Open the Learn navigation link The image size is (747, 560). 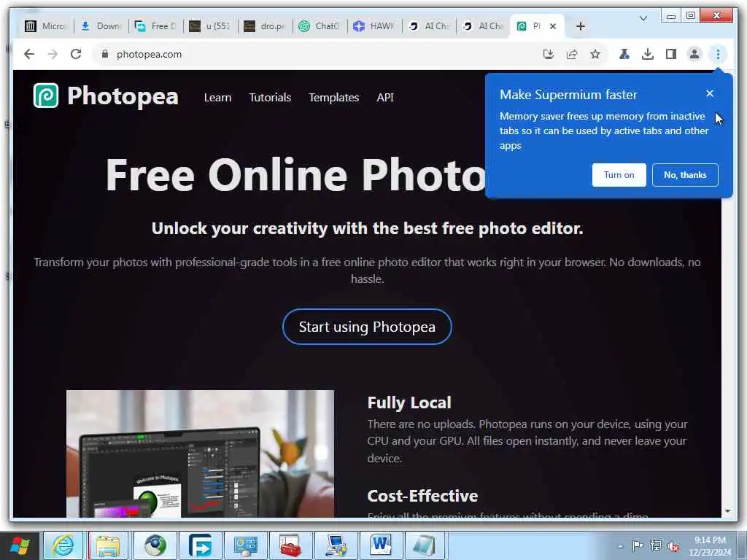point(217,97)
